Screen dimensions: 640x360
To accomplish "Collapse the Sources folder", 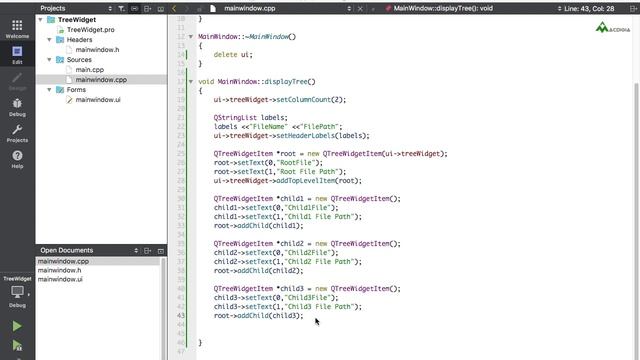I will pos(49,60).
